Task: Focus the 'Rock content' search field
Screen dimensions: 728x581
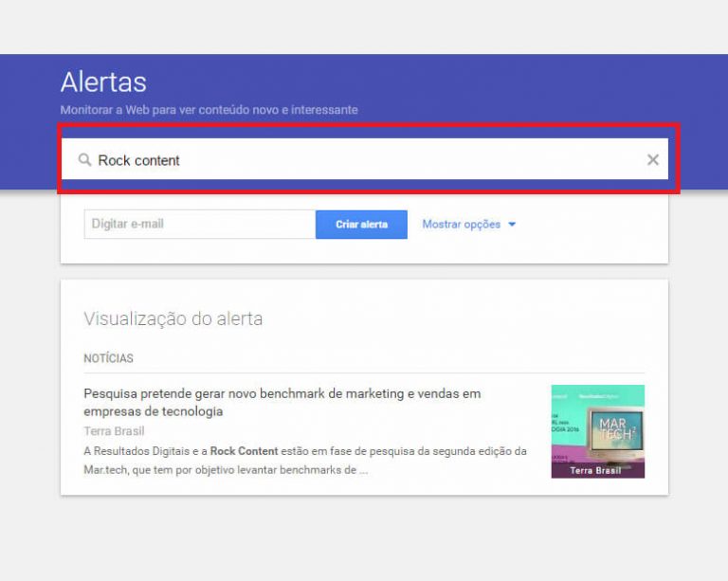Action: point(364,159)
